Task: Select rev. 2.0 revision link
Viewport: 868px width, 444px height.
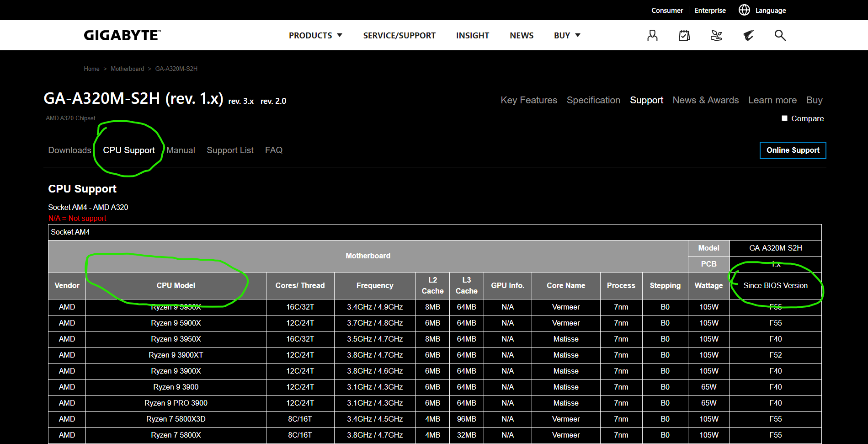Action: click(273, 101)
